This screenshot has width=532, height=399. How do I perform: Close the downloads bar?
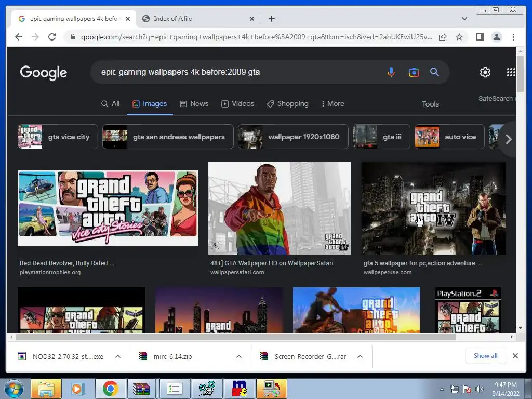click(x=515, y=356)
